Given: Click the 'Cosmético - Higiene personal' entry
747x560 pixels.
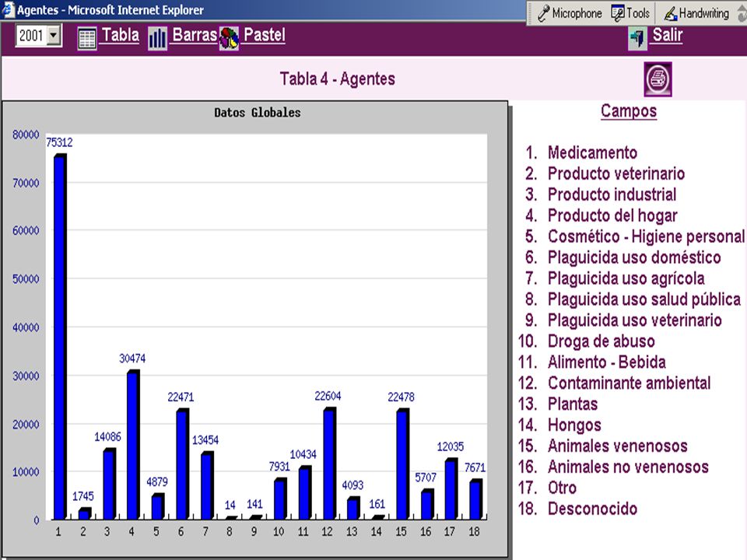Looking at the screenshot, I should (x=646, y=236).
